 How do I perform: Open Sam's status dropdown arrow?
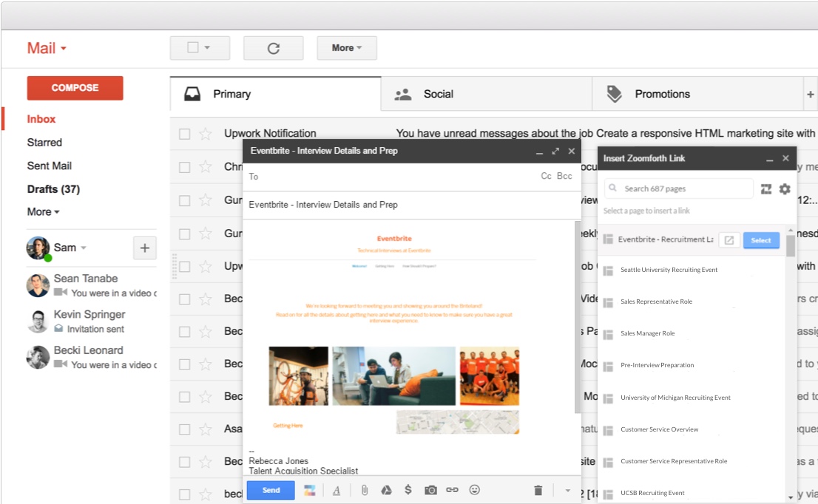pyautogui.click(x=84, y=248)
